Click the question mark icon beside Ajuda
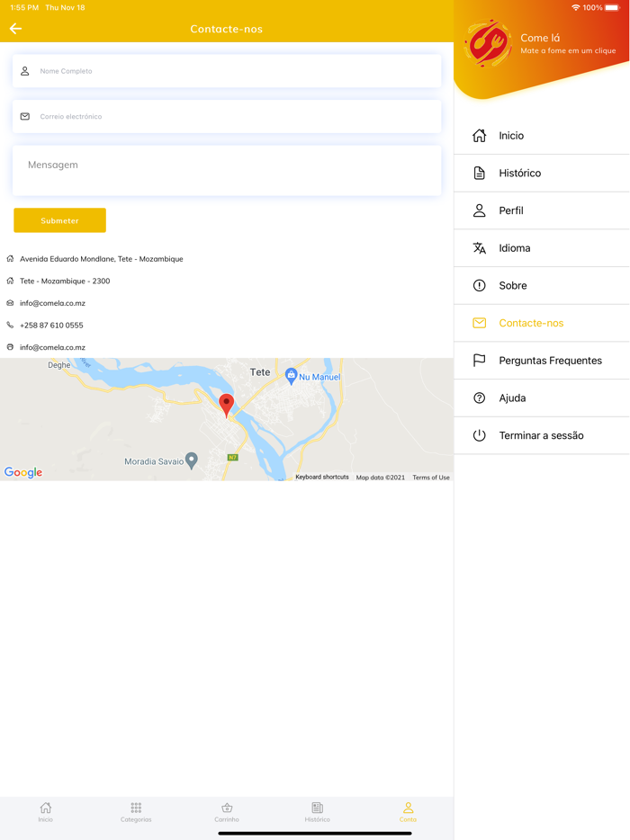This screenshot has height=840, width=630. point(480,398)
